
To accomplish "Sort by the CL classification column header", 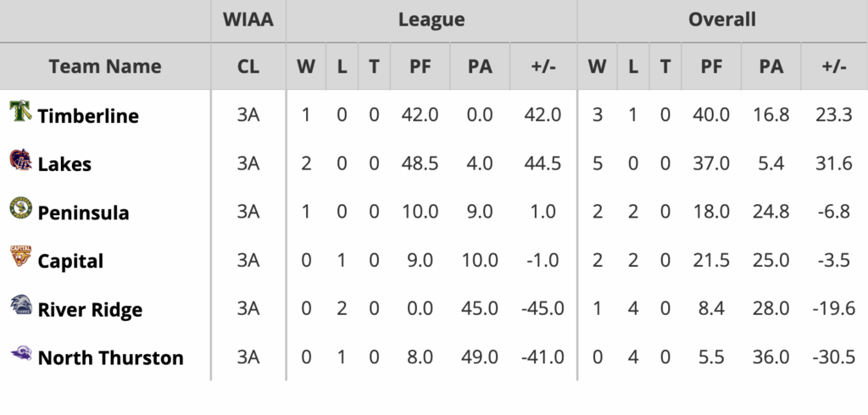I will (248, 66).
